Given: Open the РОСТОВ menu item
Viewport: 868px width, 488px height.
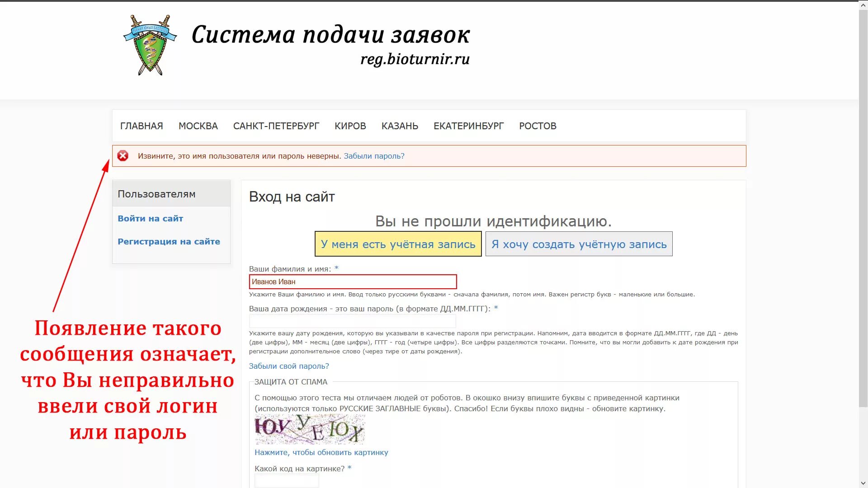Looking at the screenshot, I should 538,126.
